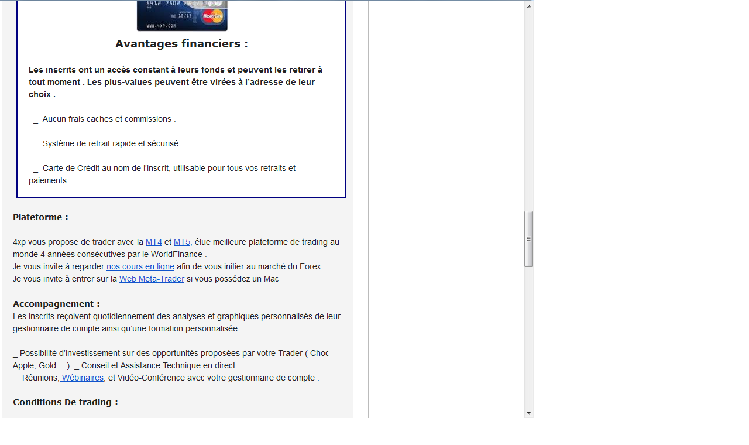Click the scrollbar up arrow
The width and height of the screenshot is (749, 445).
528,6
